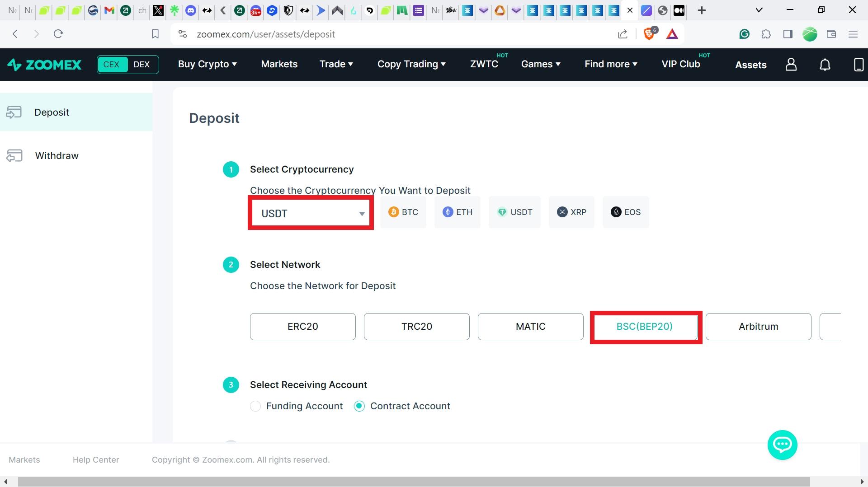Open the VIP Club nav item
This screenshot has width=868, height=487.
(x=681, y=64)
